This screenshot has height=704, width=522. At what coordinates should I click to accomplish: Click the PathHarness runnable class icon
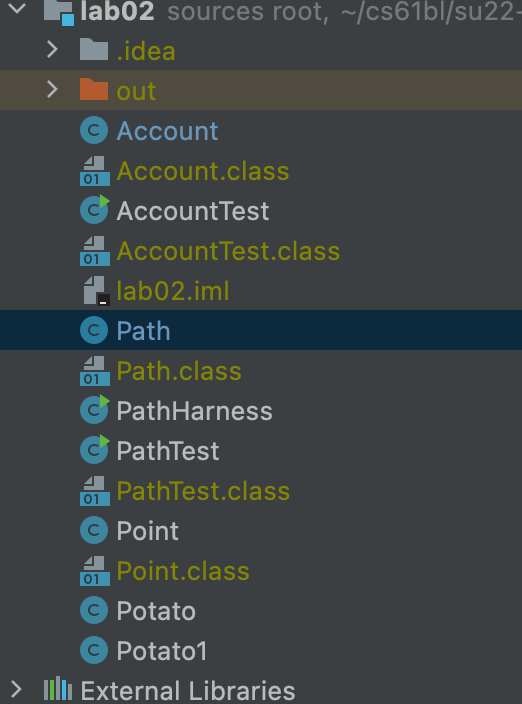pos(95,409)
